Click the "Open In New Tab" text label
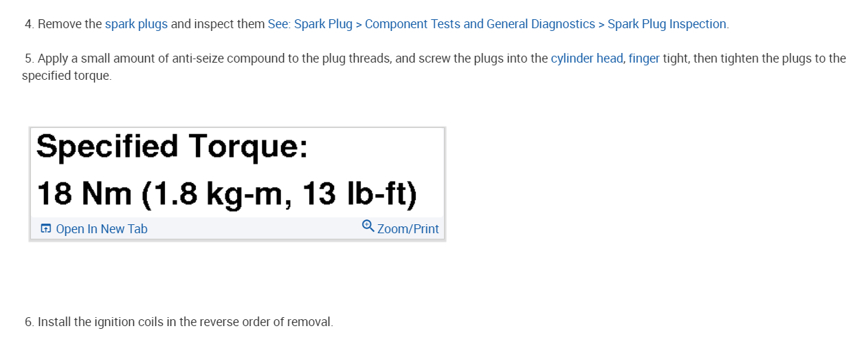Image resolution: width=868 pixels, height=344 pixels. pos(101,229)
